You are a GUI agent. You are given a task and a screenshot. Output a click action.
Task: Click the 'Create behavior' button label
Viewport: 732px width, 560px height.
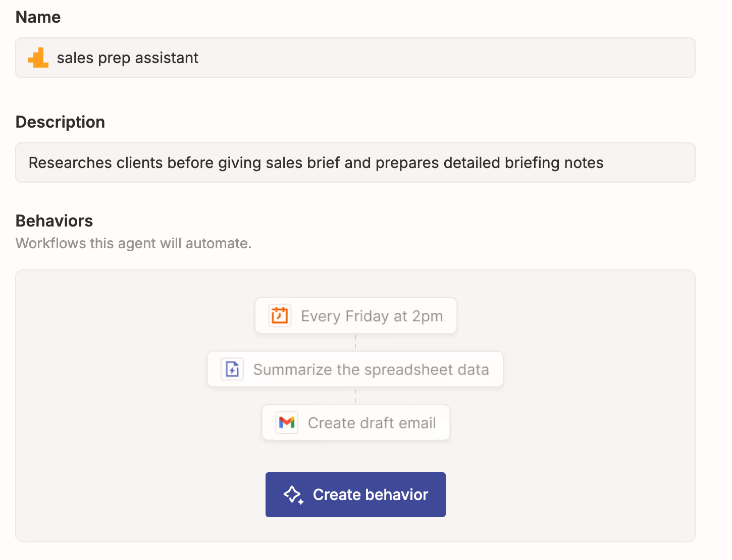click(371, 494)
